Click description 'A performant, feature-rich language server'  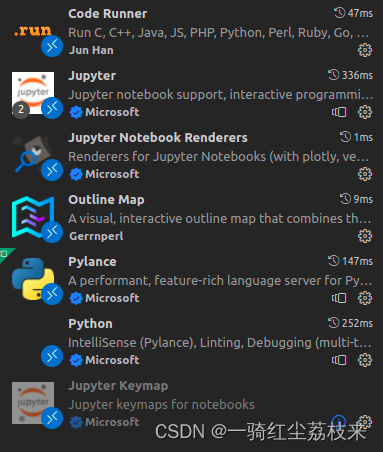(220, 281)
